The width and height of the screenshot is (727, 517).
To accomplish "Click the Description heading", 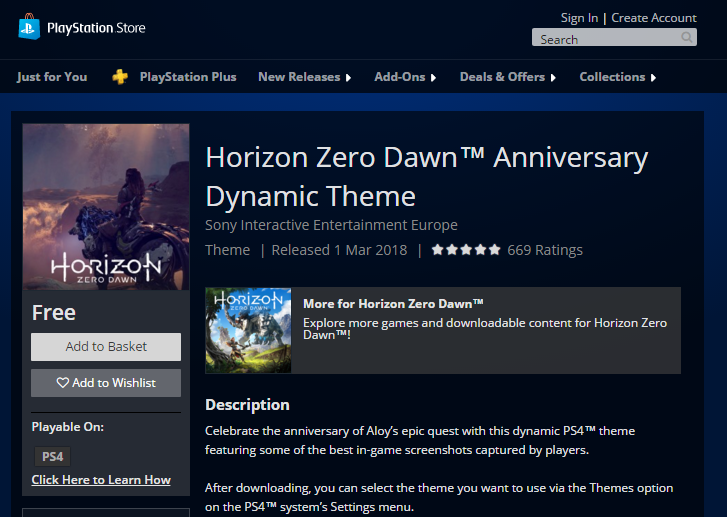I will [247, 405].
